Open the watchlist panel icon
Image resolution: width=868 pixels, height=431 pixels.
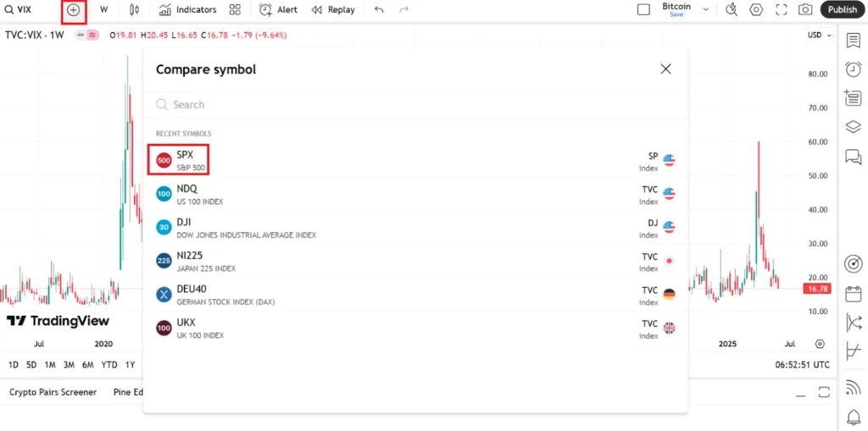pyautogui.click(x=853, y=40)
